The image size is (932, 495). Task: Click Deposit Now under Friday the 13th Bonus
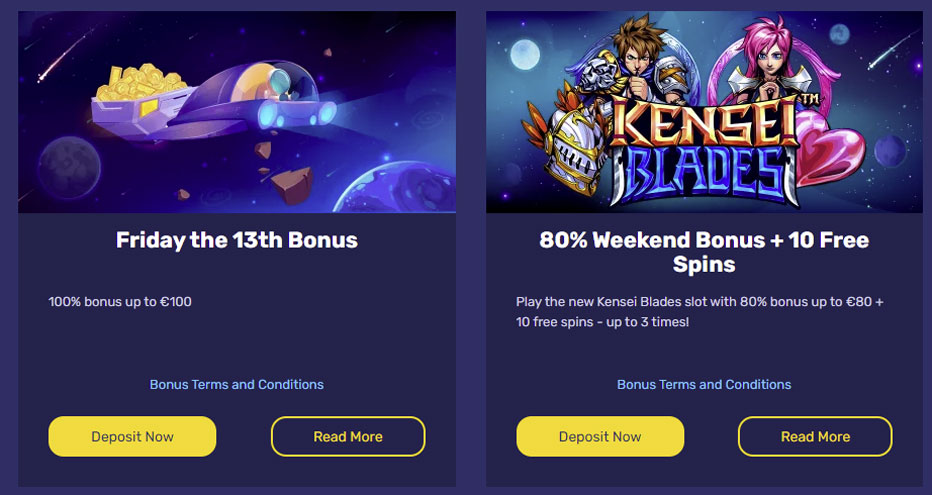132,437
